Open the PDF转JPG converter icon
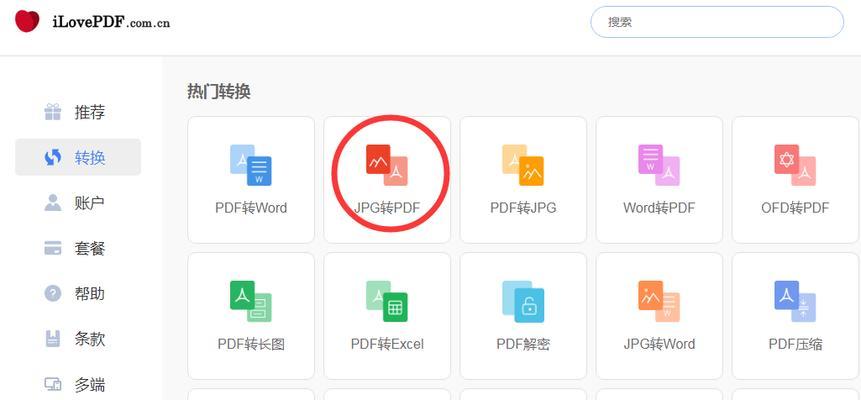This screenshot has height=400, width=861. [523, 165]
